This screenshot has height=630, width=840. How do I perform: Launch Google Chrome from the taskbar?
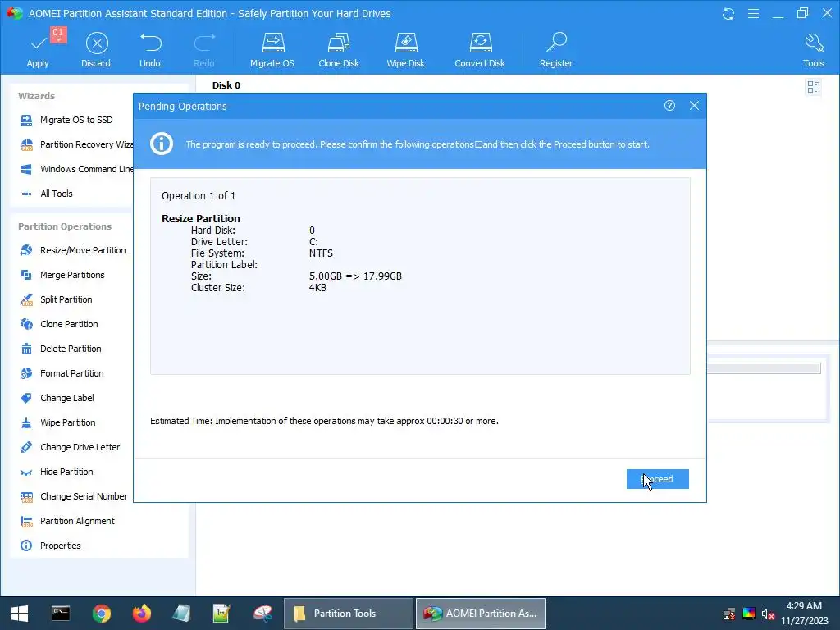(101, 614)
